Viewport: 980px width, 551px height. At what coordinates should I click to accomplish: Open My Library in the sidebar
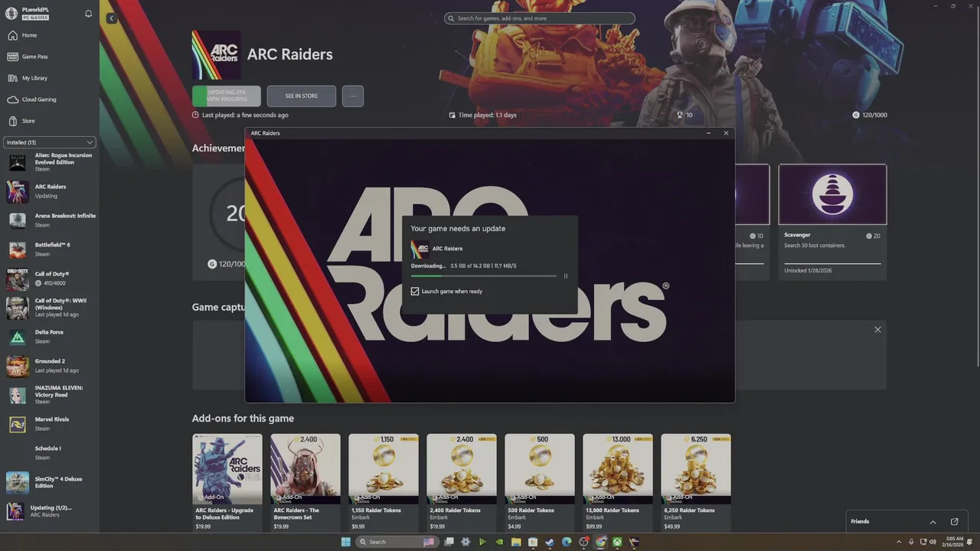tap(49, 78)
